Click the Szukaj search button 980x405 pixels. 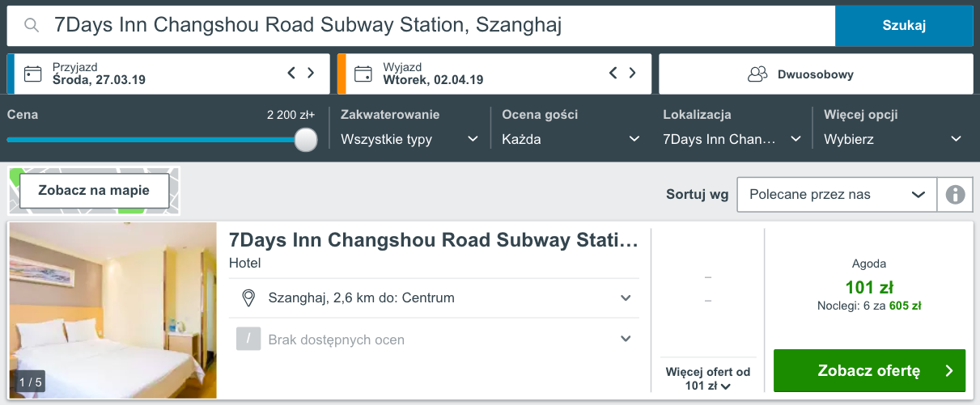pyautogui.click(x=904, y=26)
